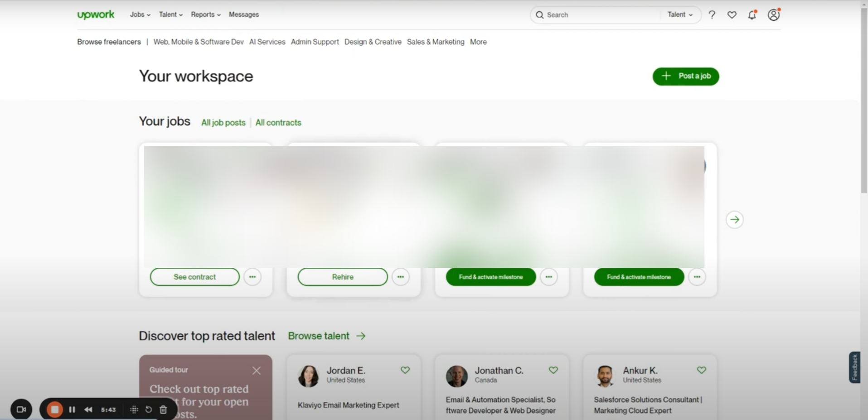
Task: Click the search magnifier icon
Action: [x=539, y=15]
